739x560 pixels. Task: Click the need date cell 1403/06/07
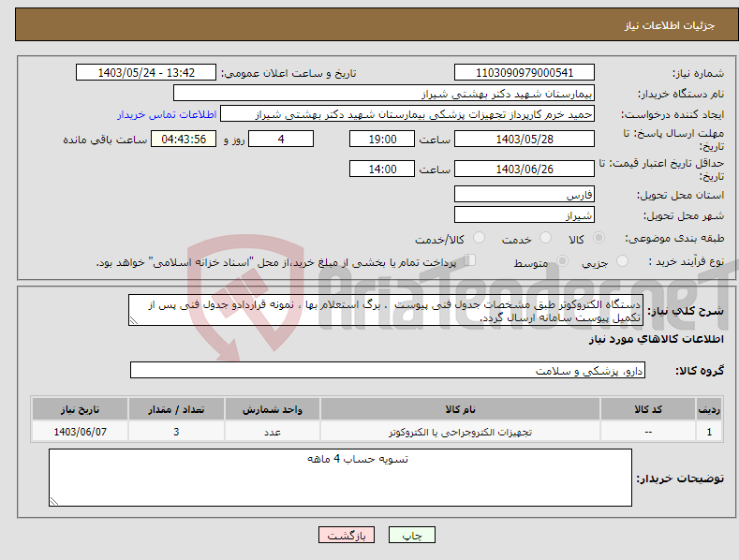[x=81, y=432]
